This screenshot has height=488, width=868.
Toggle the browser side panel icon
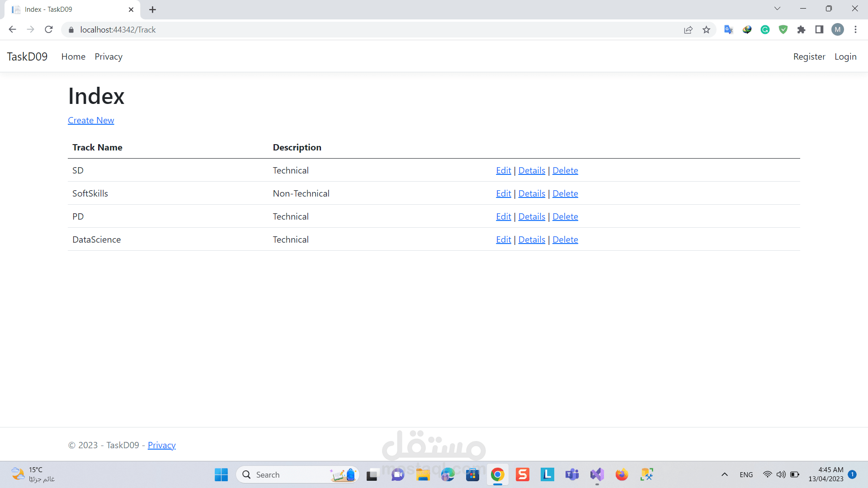tap(819, 30)
